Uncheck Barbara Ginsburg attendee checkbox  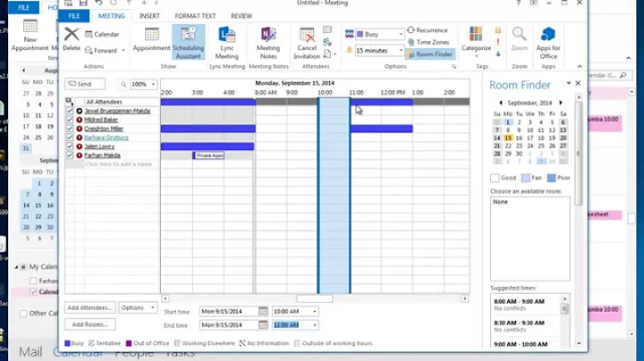click(x=70, y=138)
